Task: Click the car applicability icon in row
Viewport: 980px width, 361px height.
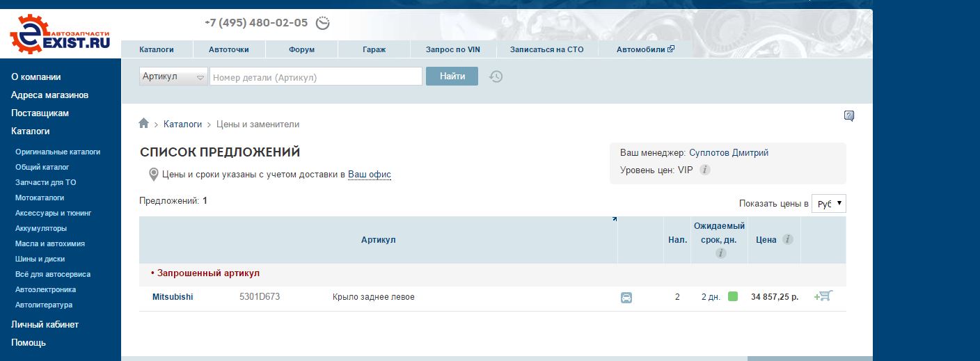Action: point(626,298)
